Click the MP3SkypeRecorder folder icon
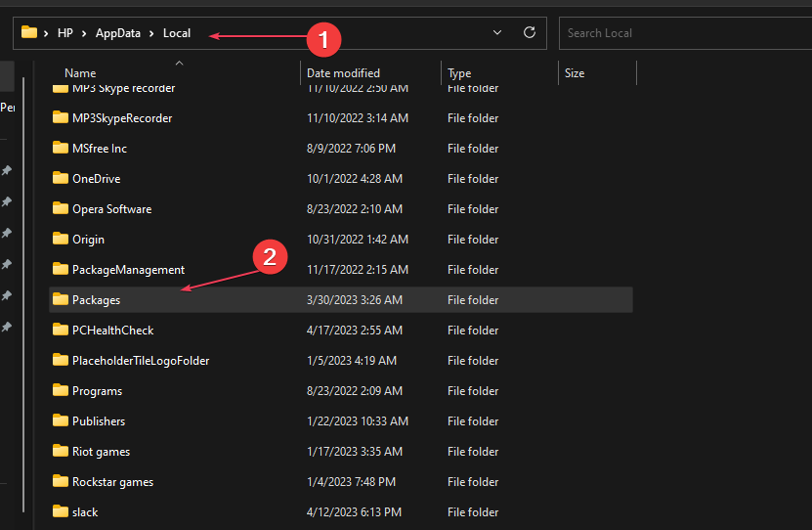812x530 pixels. click(61, 117)
